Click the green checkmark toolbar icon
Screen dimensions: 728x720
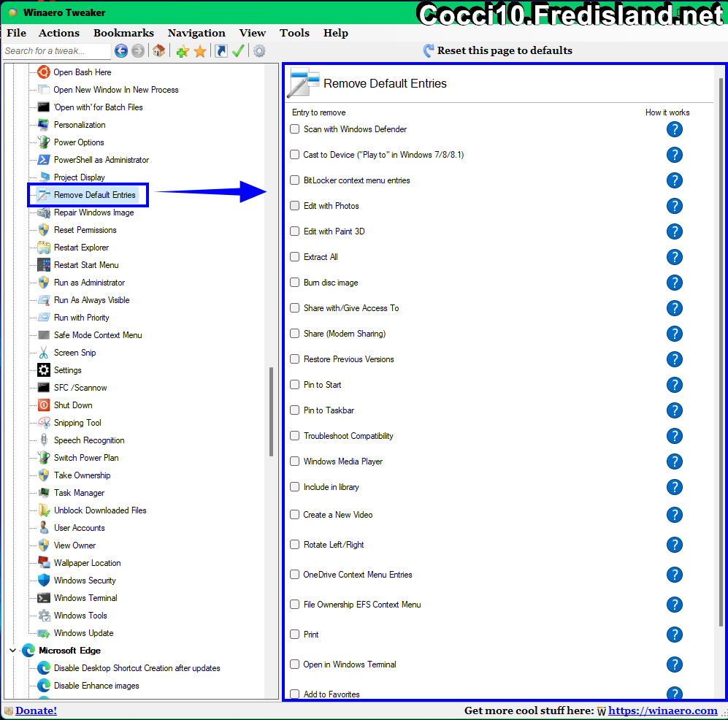(x=238, y=50)
